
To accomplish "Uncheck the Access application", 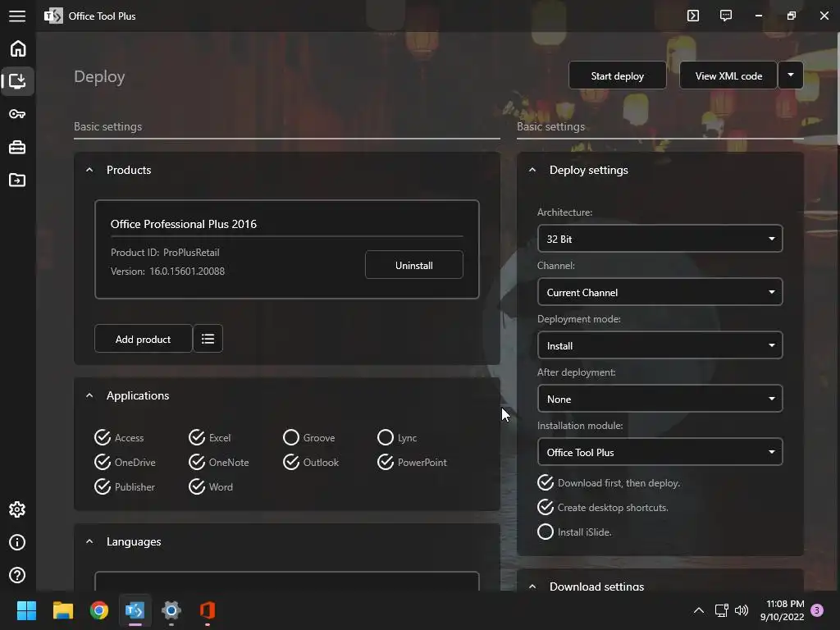I will tap(119, 438).
